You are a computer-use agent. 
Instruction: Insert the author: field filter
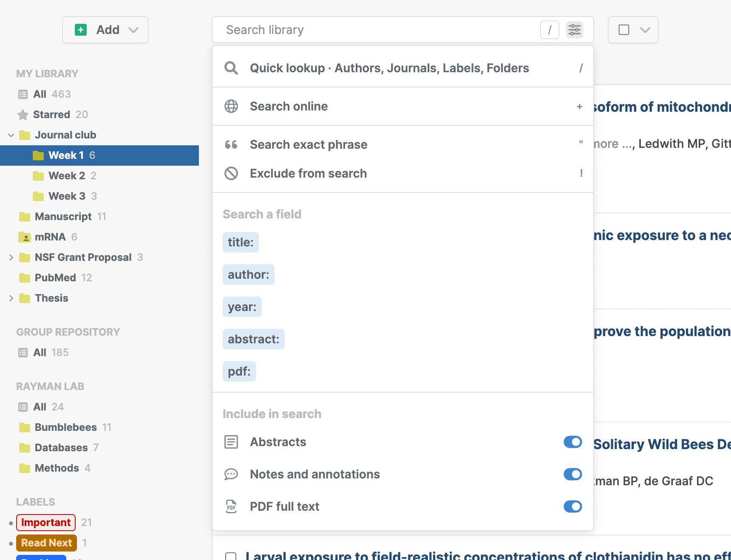point(248,274)
